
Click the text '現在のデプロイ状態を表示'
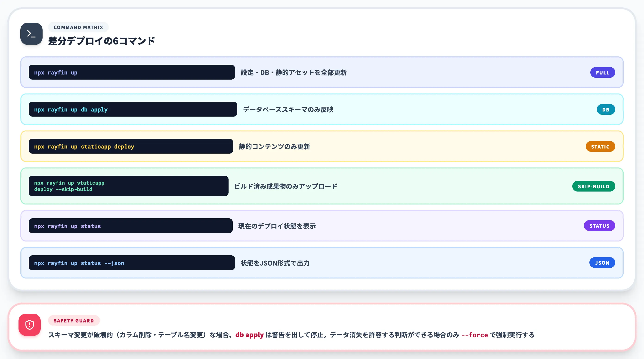tap(277, 226)
